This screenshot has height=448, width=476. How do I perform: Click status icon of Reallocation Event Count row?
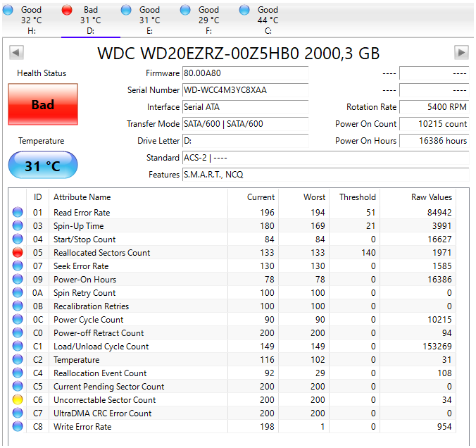tap(18, 373)
